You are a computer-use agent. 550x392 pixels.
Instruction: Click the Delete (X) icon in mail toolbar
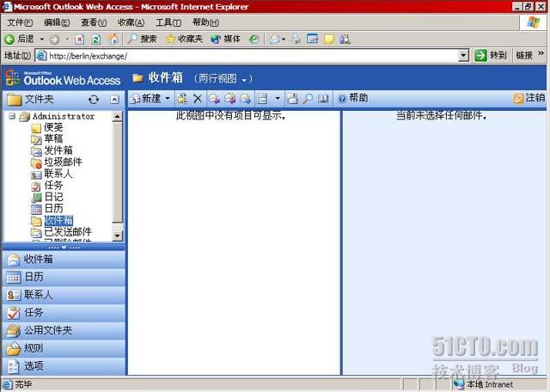click(x=198, y=99)
